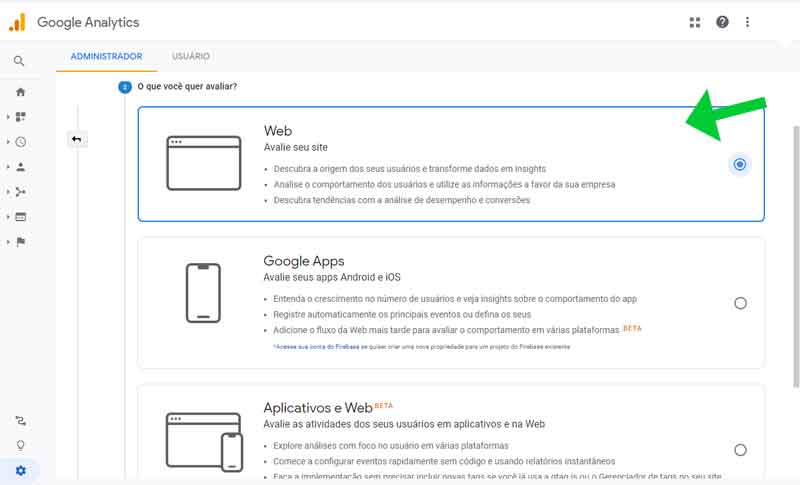
Task: Select the Google Apps radio button
Action: pyautogui.click(x=740, y=303)
